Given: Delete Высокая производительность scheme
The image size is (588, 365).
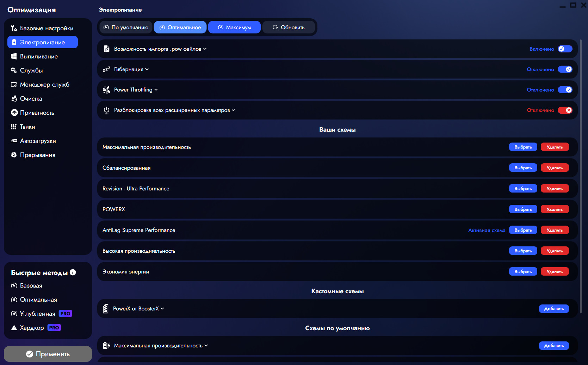Looking at the screenshot, I should (555, 251).
